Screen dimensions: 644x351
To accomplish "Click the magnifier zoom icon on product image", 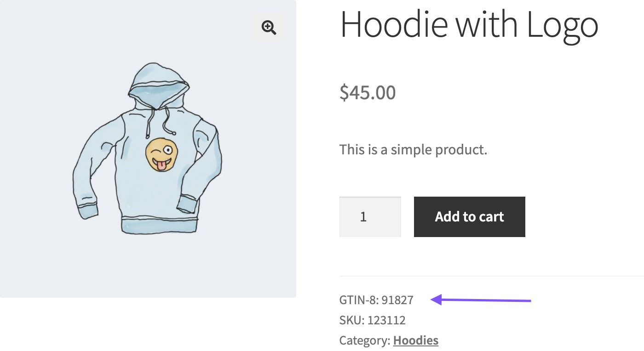I will pyautogui.click(x=269, y=28).
